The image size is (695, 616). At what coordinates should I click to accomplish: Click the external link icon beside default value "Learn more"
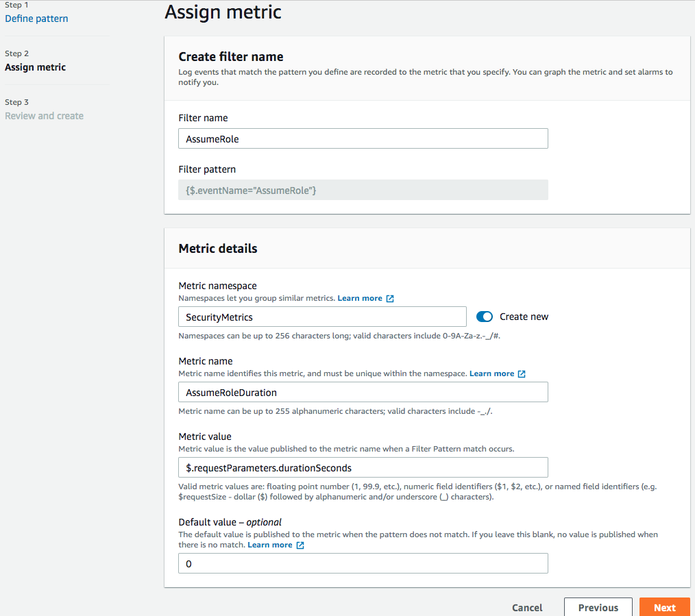(300, 545)
